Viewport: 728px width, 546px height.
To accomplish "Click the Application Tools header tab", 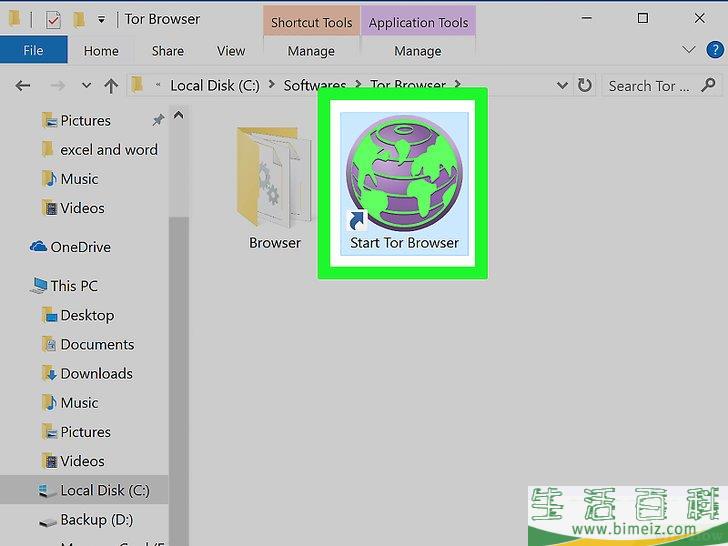I will pyautogui.click(x=418, y=22).
